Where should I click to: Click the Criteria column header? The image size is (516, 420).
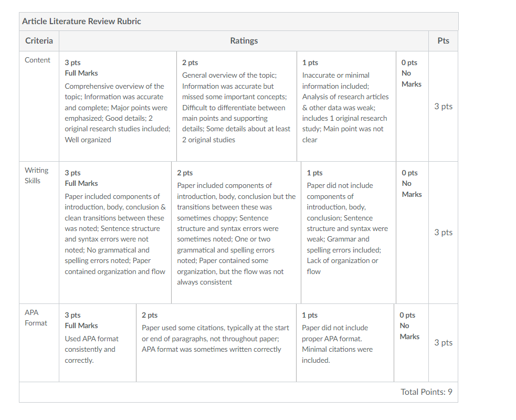[39, 41]
